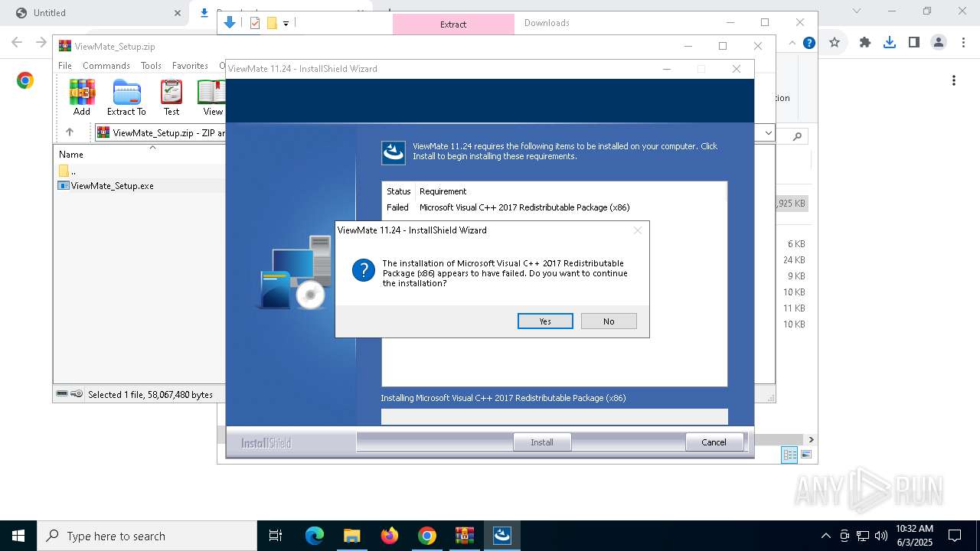This screenshot has width=980, height=551.
Task: Open Chrome profile avatar
Action: (938, 43)
